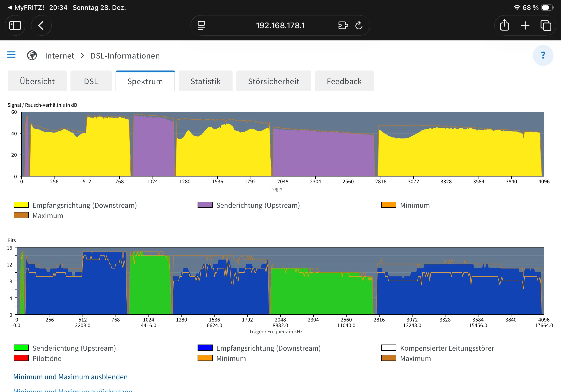Switch to the Übersicht tab
This screenshot has height=392, width=561.
tap(37, 81)
